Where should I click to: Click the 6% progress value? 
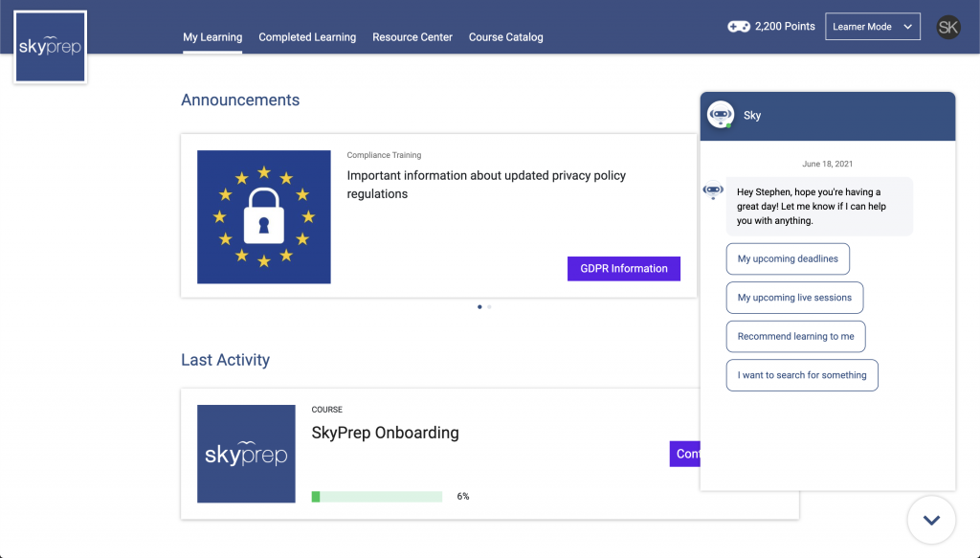click(x=463, y=496)
